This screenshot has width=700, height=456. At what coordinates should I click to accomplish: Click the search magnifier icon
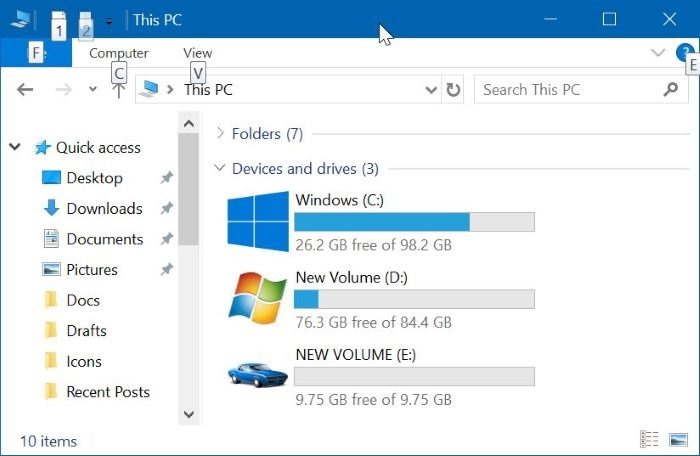pos(671,89)
